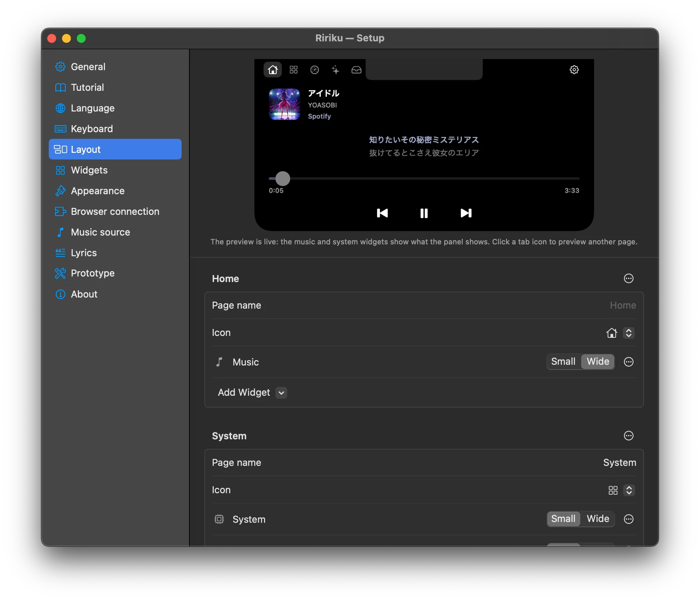The width and height of the screenshot is (700, 601).
Task: Open the System page options menu
Action: [x=629, y=436]
